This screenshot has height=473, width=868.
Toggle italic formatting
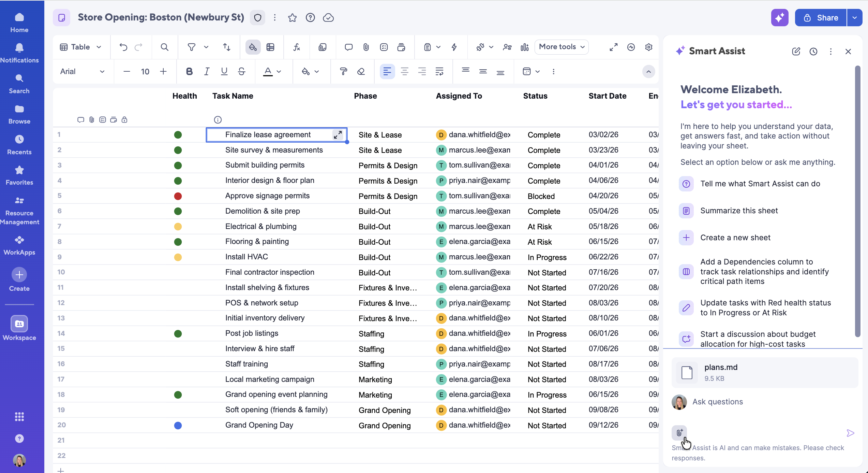[x=207, y=71]
